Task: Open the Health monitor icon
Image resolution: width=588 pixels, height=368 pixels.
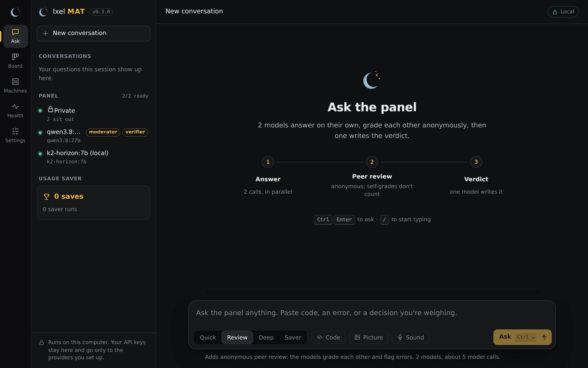Action: tap(15, 106)
